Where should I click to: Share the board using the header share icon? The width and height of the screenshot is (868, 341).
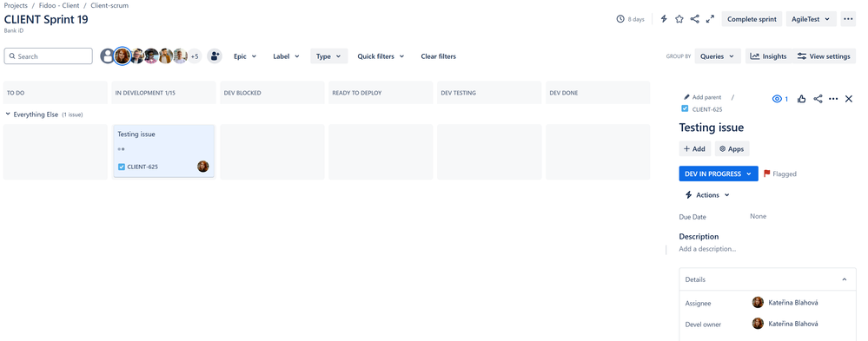tap(695, 19)
